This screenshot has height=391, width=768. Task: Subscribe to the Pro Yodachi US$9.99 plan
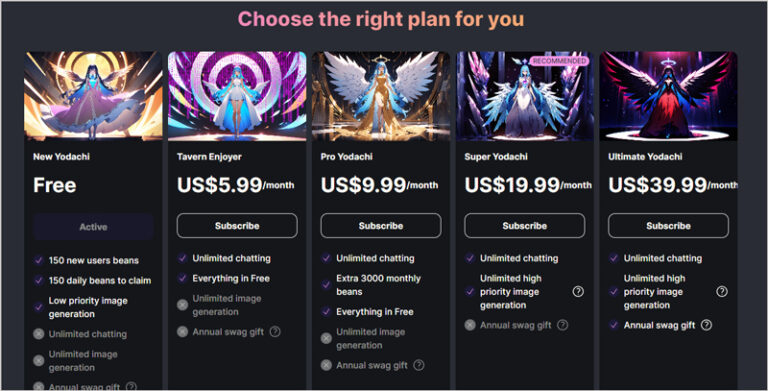pos(381,226)
